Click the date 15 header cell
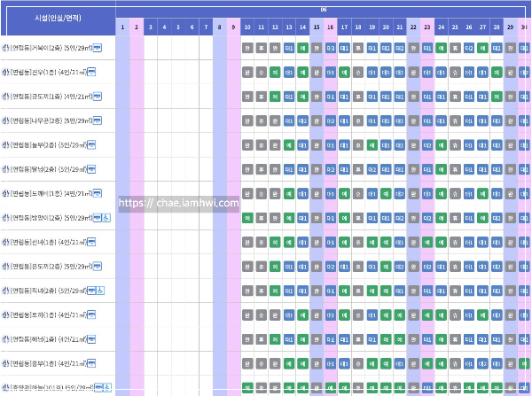The height and width of the screenshot is (396, 532). pos(317,27)
